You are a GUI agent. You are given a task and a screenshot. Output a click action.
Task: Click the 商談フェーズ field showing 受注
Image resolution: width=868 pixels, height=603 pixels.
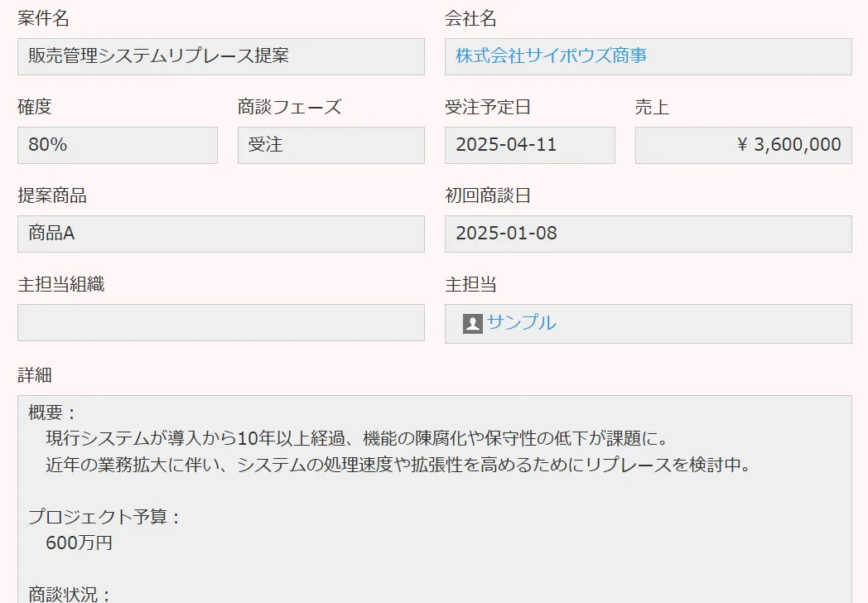[330, 145]
